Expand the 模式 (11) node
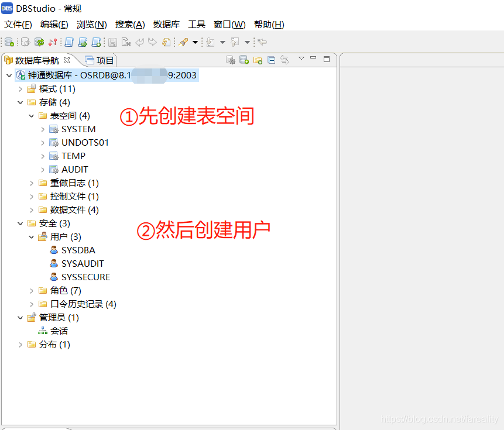Viewport: 504px width, 430px height. click(x=20, y=89)
